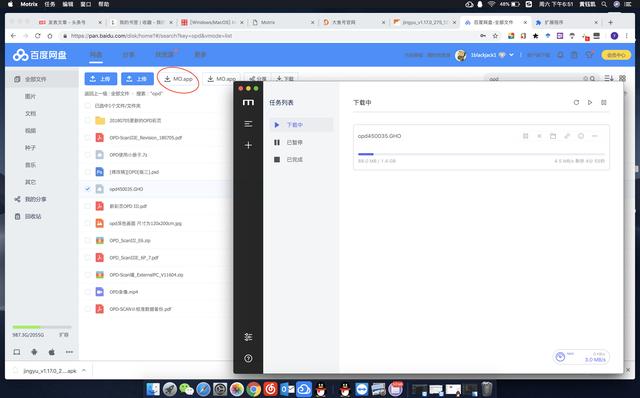Click the opd450035.GHO download progress bar
The image size is (640, 398).
coord(481,154)
